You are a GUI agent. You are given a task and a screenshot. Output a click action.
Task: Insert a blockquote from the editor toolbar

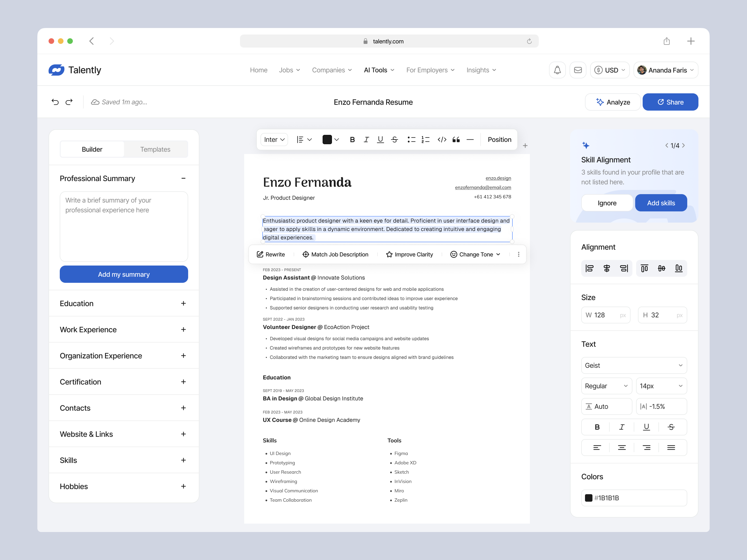coord(456,139)
